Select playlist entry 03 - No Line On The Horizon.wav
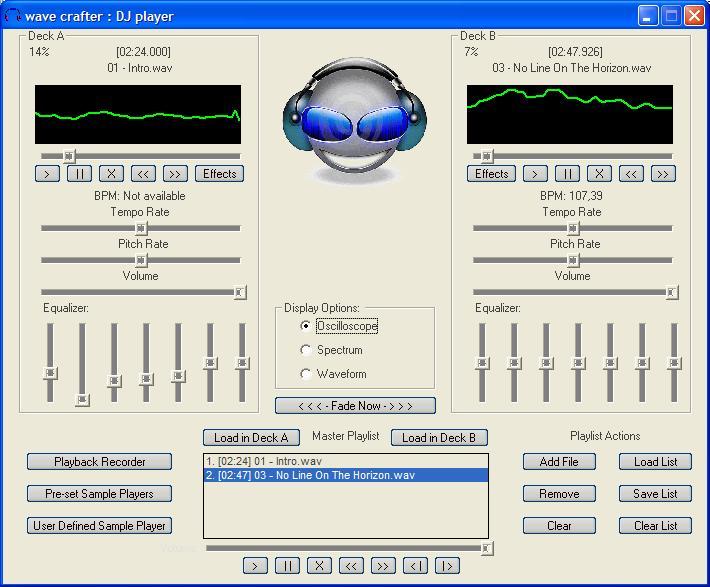710x587 pixels. coord(346,475)
